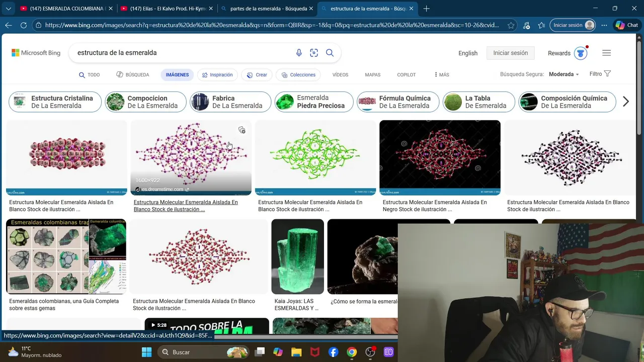Select Compocicion De La Esmeralda chip
Image resolution: width=644 pixels, height=362 pixels.
pyautogui.click(x=145, y=102)
